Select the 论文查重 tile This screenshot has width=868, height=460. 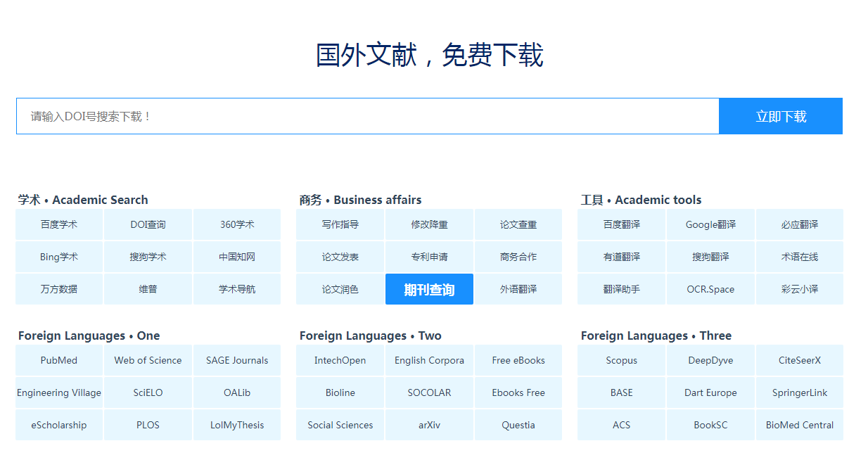click(518, 224)
